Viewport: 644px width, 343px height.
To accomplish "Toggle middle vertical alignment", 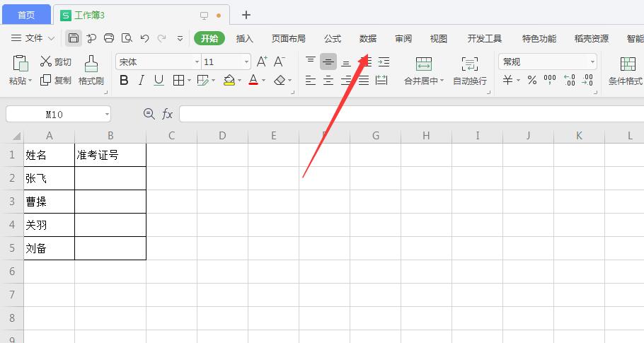I will point(328,62).
